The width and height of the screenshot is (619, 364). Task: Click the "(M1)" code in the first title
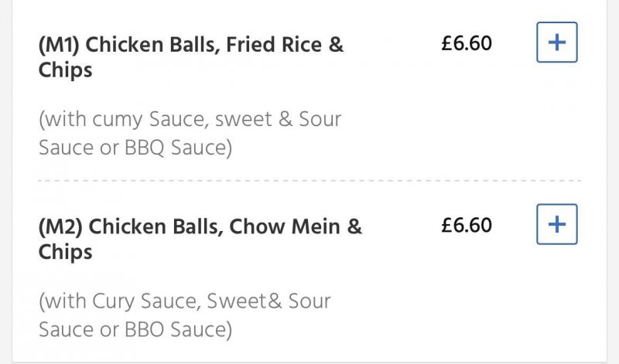[59, 45]
